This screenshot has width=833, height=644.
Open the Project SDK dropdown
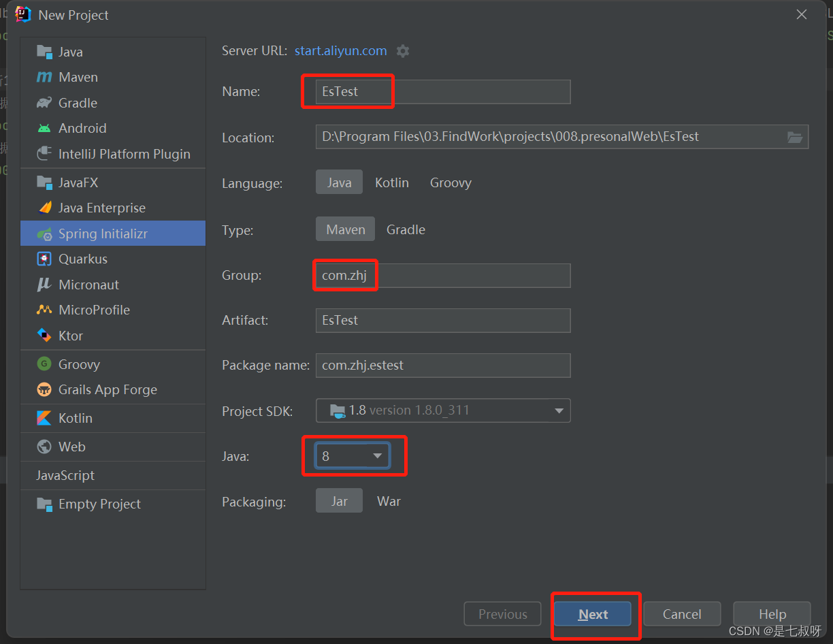(443, 410)
